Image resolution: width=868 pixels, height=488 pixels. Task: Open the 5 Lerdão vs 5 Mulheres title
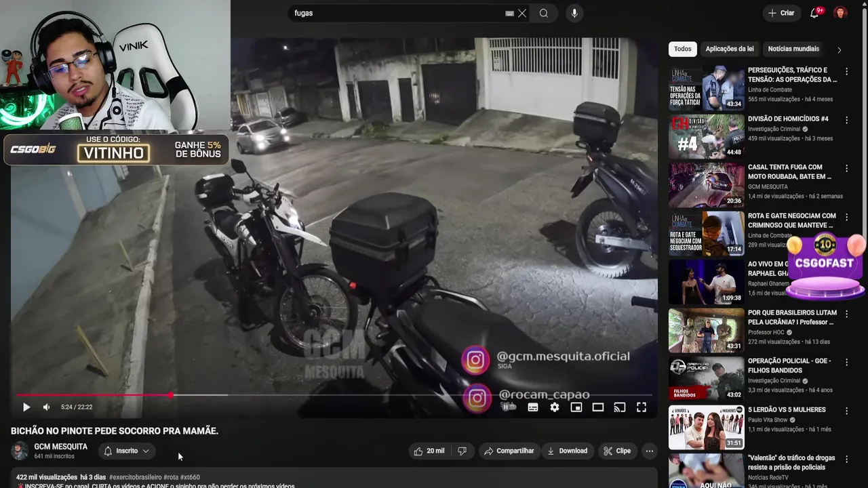(x=787, y=410)
